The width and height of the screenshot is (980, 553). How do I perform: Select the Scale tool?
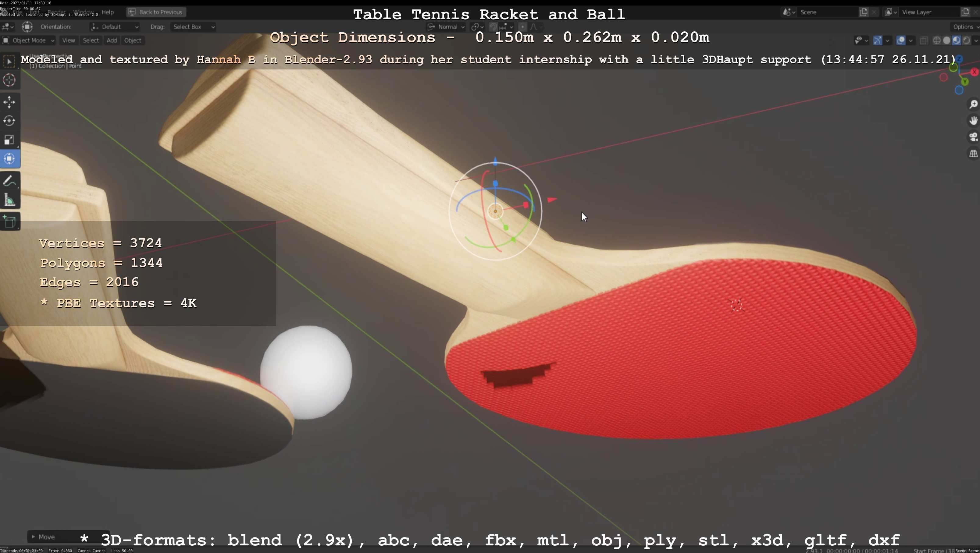pos(9,140)
